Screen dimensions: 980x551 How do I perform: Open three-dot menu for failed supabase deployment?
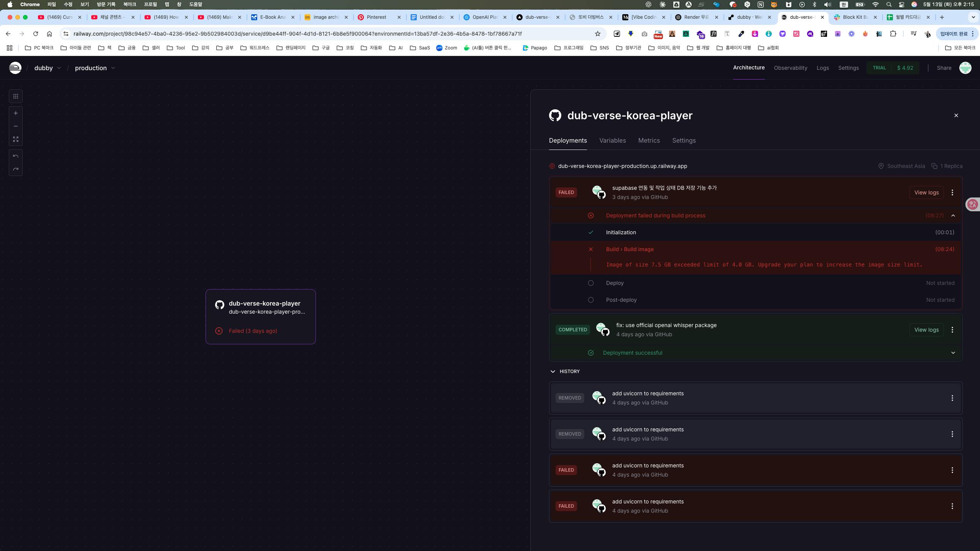click(952, 192)
